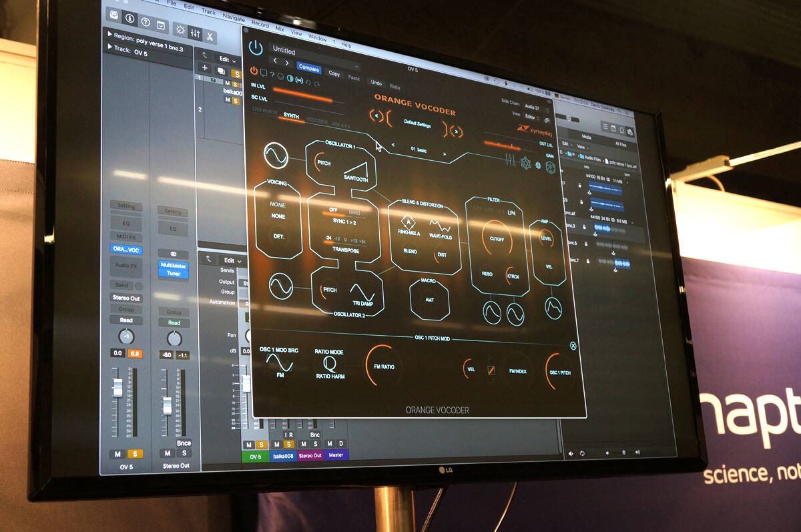Set TRANSPOSE to +12

tap(354, 240)
